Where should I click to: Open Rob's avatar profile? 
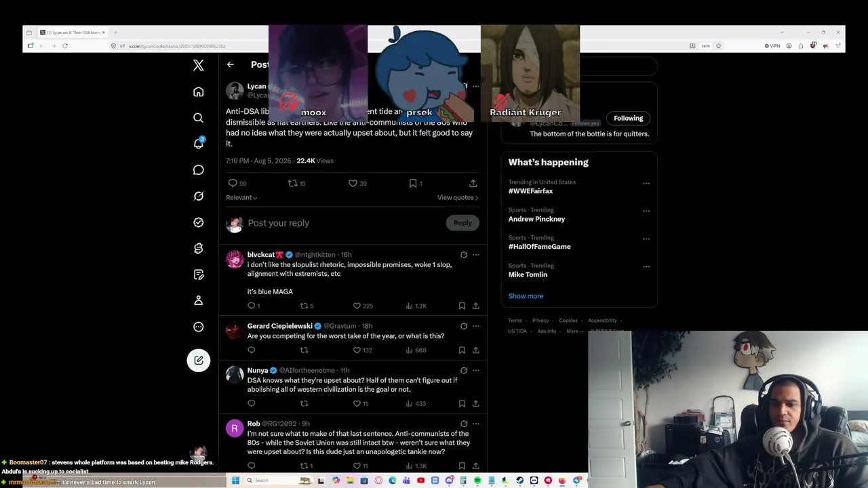[x=235, y=428]
